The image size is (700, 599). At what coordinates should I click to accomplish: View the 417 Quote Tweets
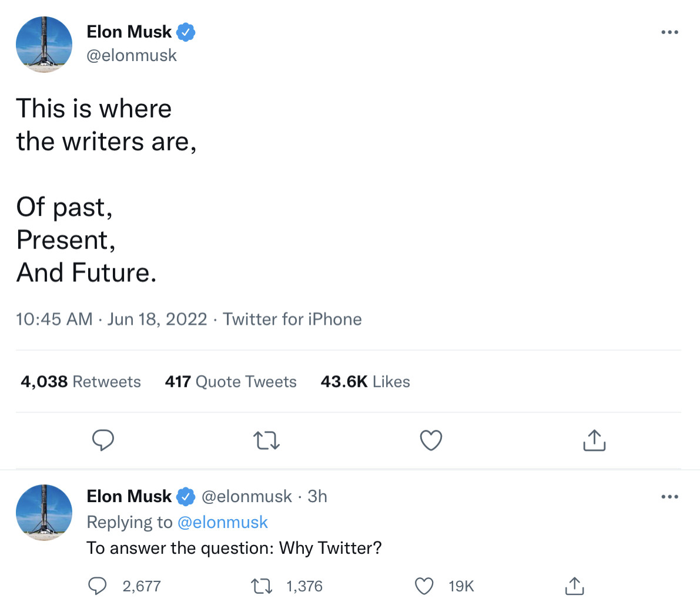[230, 382]
